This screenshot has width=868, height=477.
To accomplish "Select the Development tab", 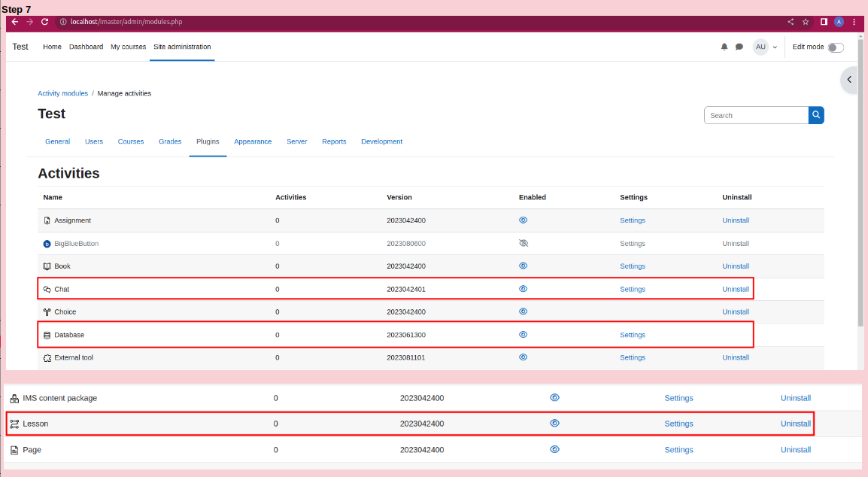I will click(382, 142).
